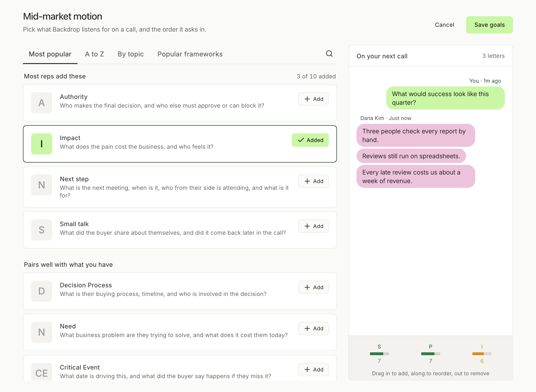Add the Critical Event goal
The height and width of the screenshot is (392, 536).
pos(313,370)
